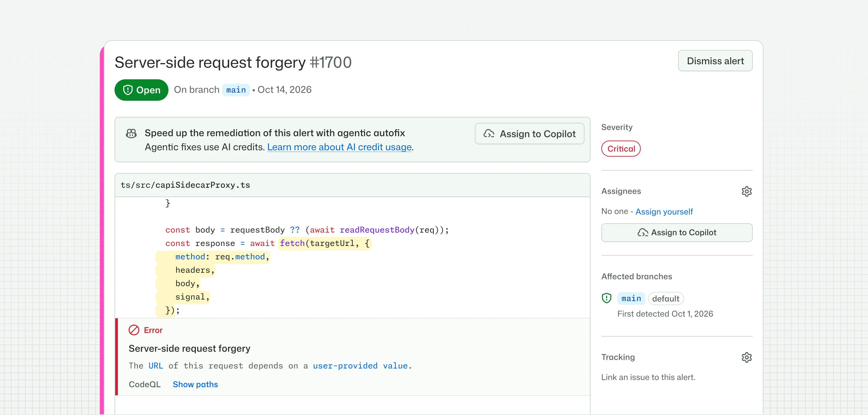
Task: Open the Tracking gear settings
Action: tap(746, 357)
